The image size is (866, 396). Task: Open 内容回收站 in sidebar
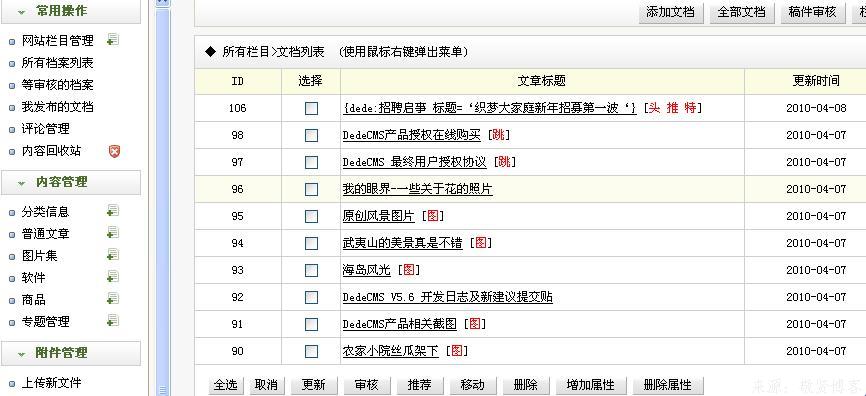pos(51,151)
